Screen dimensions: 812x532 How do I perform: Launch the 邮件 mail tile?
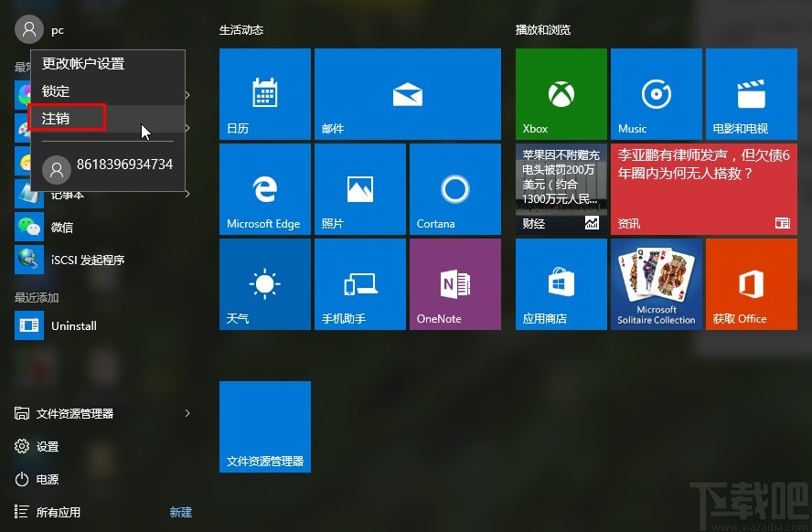pyautogui.click(x=407, y=93)
